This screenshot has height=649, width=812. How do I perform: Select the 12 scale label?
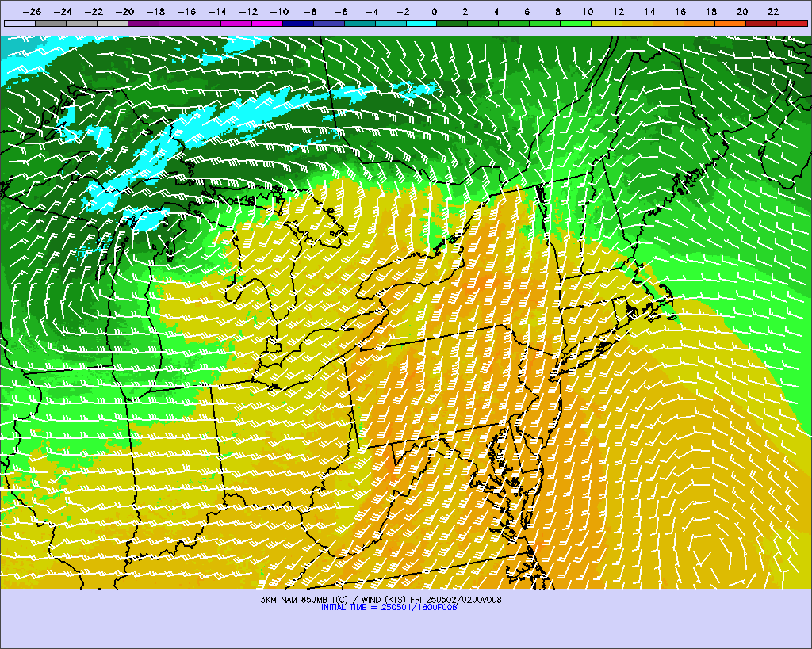coord(619,11)
